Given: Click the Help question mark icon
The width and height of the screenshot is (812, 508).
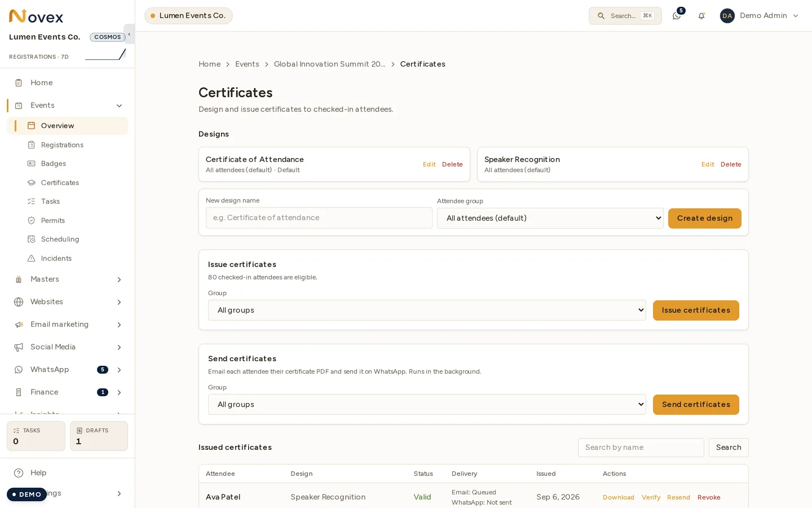Looking at the screenshot, I should coord(19,473).
